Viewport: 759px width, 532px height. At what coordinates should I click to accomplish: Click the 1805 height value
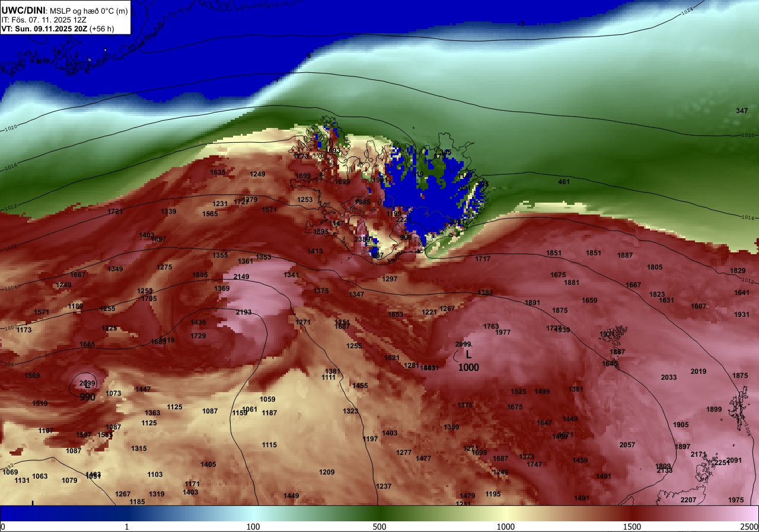pyautogui.click(x=655, y=267)
